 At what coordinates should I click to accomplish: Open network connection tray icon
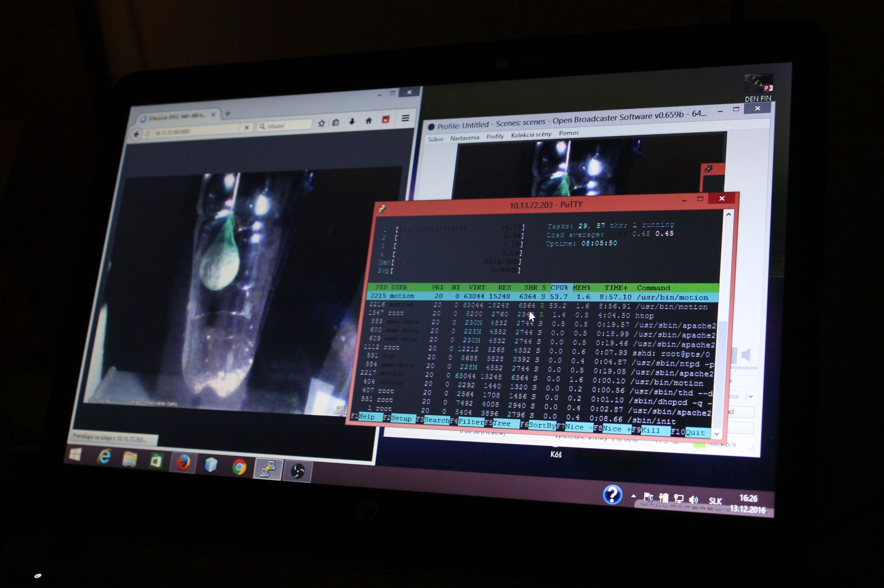pyautogui.click(x=679, y=499)
